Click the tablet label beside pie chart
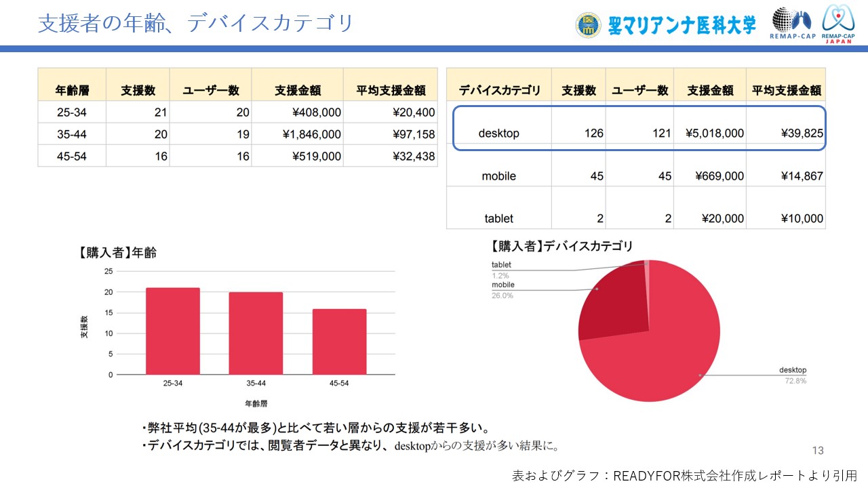Image resolution: width=868 pixels, height=488 pixels. point(502,265)
